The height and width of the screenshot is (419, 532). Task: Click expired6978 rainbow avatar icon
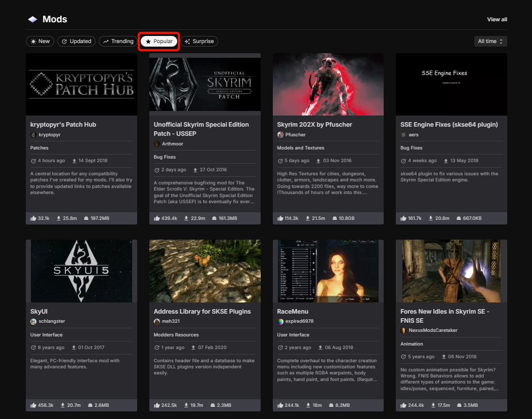280,322
